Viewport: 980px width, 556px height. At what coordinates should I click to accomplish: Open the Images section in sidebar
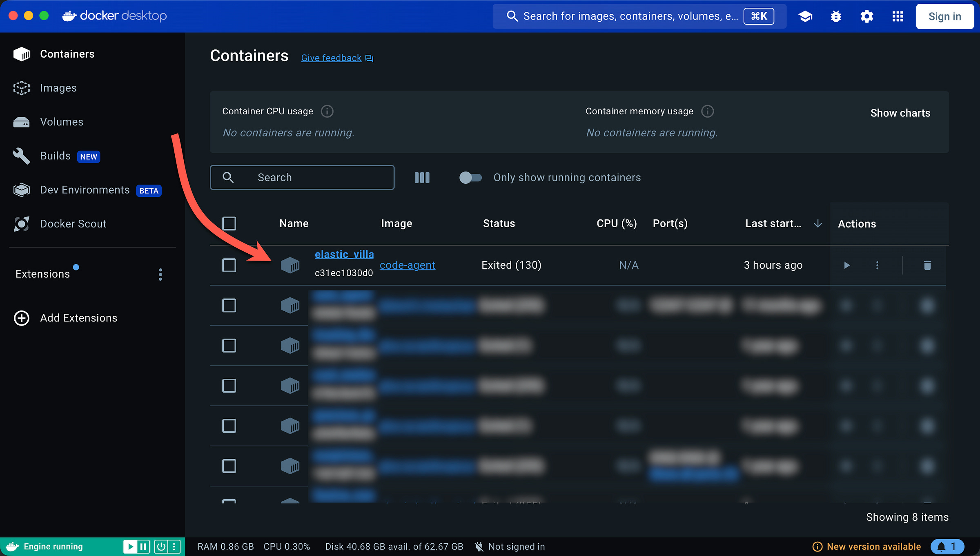58,88
